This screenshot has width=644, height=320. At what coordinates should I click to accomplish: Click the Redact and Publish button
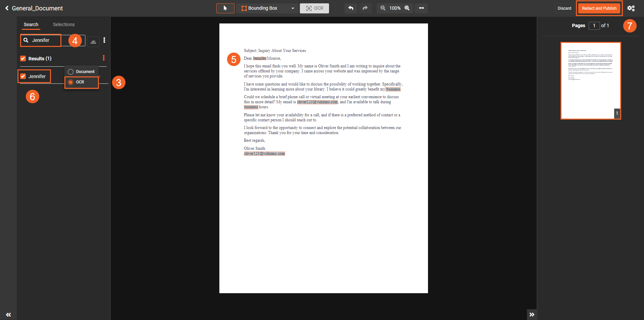tap(599, 8)
